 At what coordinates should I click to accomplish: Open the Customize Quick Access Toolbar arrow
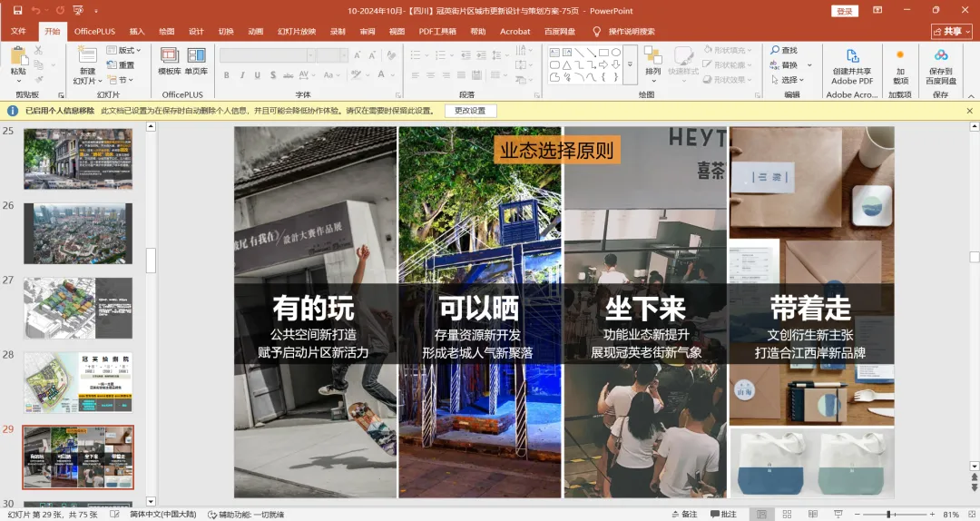pyautogui.click(x=95, y=11)
